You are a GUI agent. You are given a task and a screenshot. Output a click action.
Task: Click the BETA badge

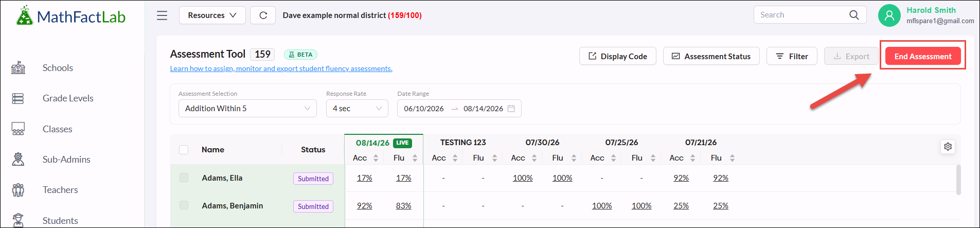[x=300, y=55]
